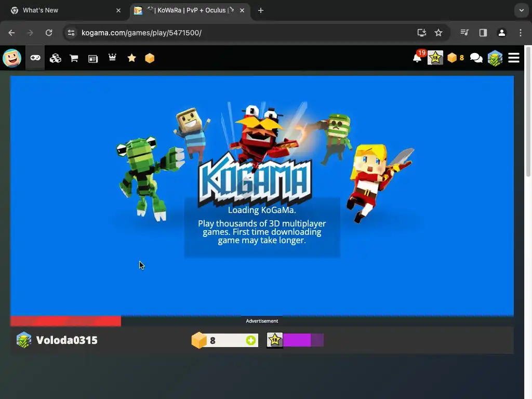Select the KoWaRa PvP + Oculus tab
This screenshot has height=399, width=532.
[190, 10]
